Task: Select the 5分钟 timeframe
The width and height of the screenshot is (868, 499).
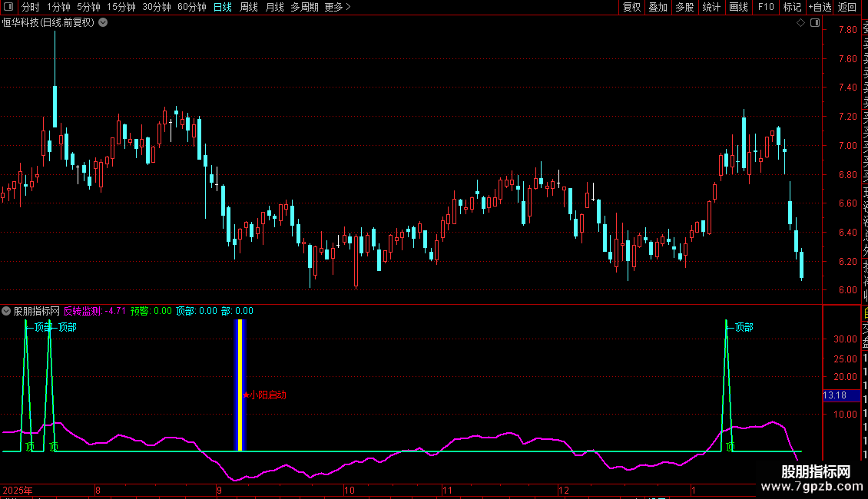Action: click(x=88, y=7)
